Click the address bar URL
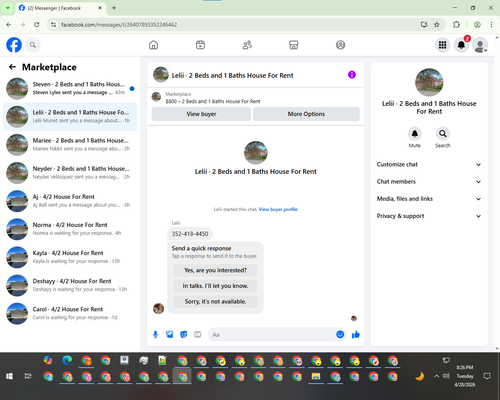The height and width of the screenshot is (400, 500). coord(119,25)
